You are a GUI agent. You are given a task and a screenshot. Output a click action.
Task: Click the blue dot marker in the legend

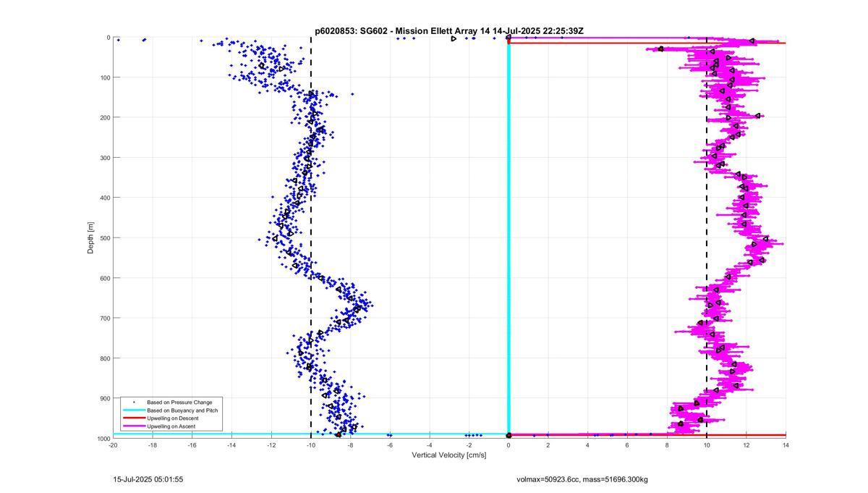pos(133,402)
